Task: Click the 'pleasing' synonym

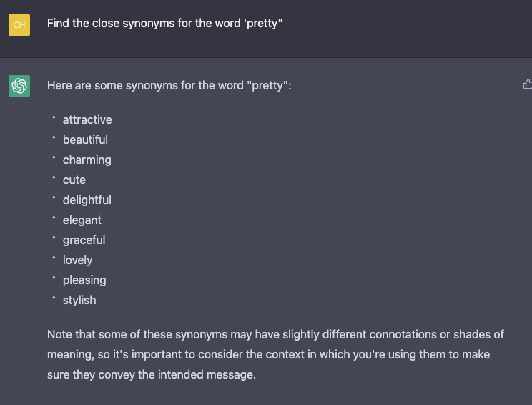Action: (84, 280)
